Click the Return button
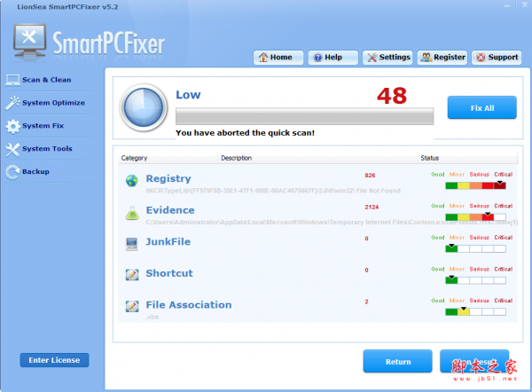 coord(397,362)
